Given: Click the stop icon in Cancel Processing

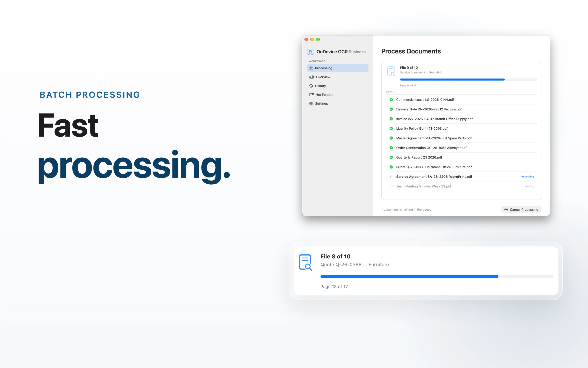Looking at the screenshot, I should [x=506, y=210].
